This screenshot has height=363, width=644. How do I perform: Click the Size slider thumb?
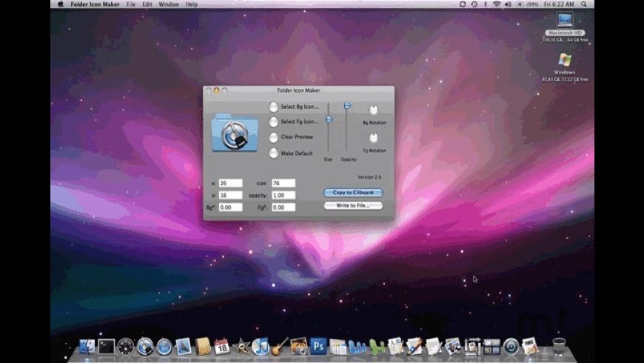(329, 119)
